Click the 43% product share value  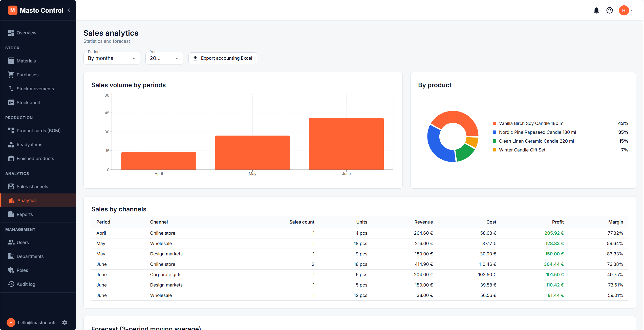click(623, 123)
